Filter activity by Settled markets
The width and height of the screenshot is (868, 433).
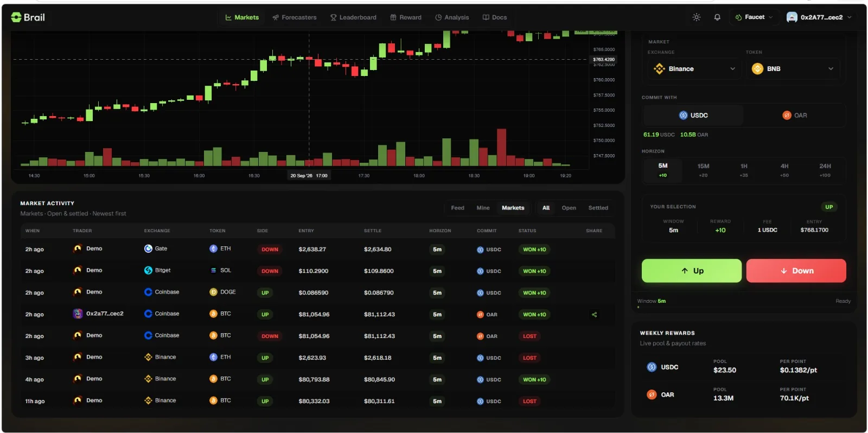click(598, 208)
